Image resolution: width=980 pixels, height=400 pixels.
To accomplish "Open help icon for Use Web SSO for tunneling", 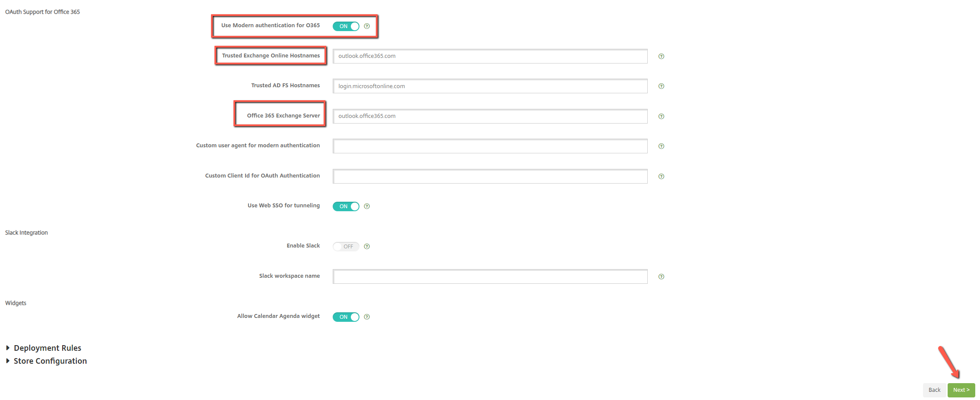I will (367, 206).
